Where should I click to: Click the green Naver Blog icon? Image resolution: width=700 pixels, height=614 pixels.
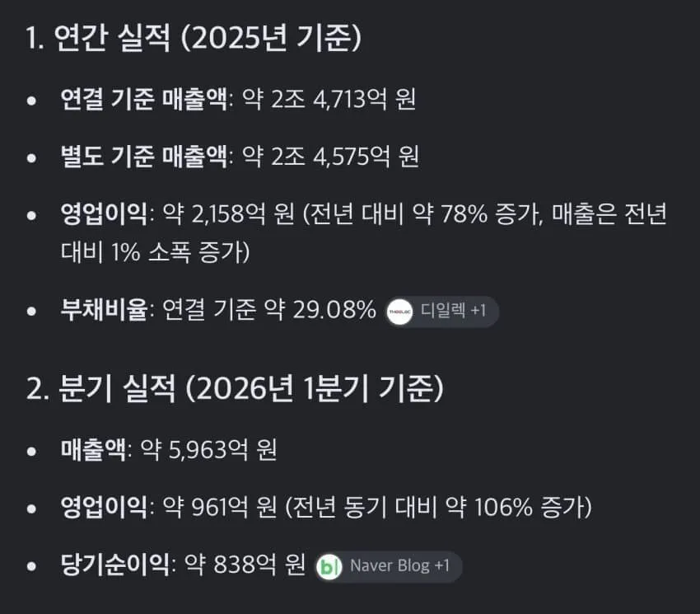329,567
